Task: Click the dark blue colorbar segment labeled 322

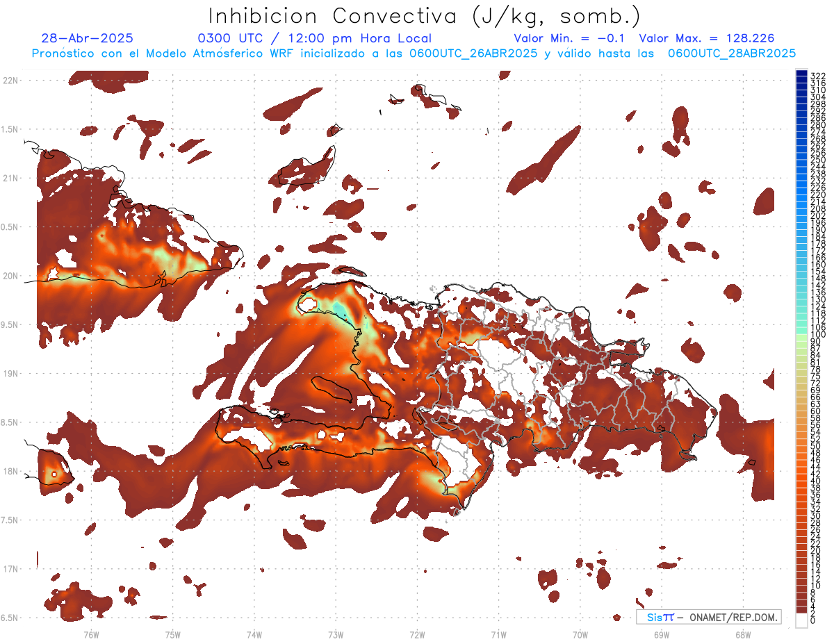Action: pyautogui.click(x=801, y=73)
